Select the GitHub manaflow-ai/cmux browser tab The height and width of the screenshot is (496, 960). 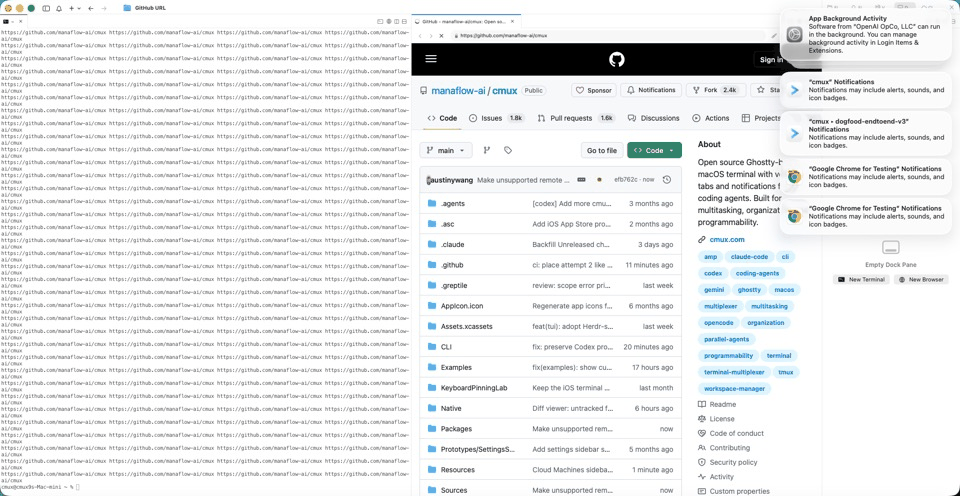pyautogui.click(x=465, y=21)
